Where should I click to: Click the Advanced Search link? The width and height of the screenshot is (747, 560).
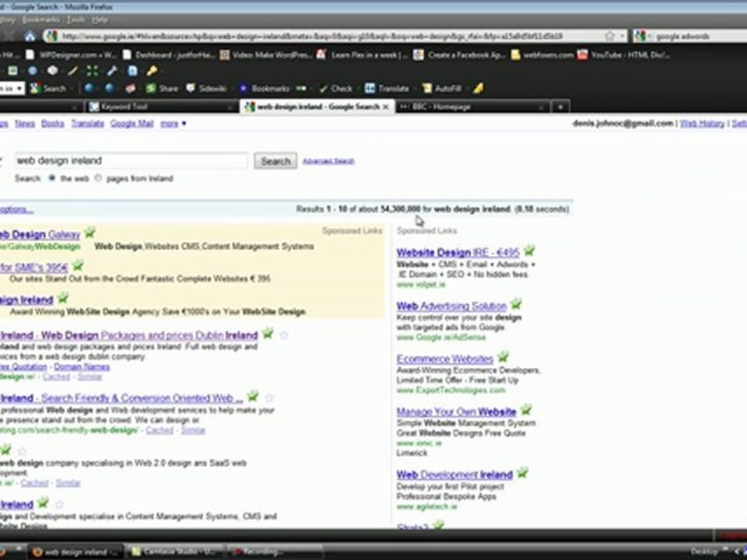[328, 161]
